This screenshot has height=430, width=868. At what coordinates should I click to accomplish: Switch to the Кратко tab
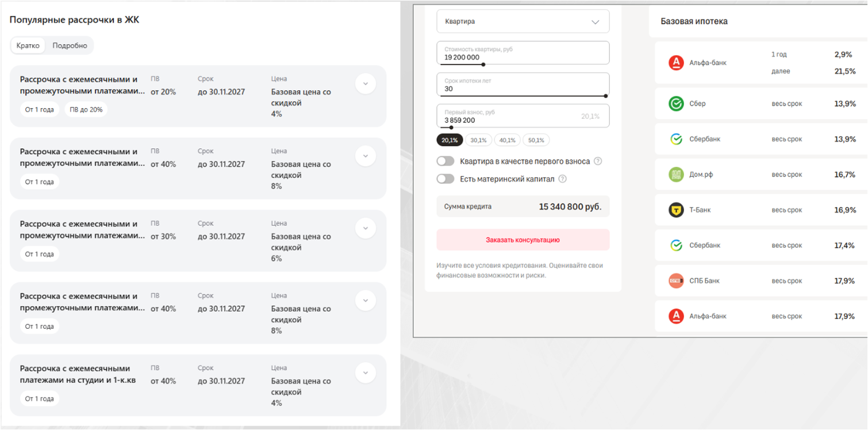28,45
